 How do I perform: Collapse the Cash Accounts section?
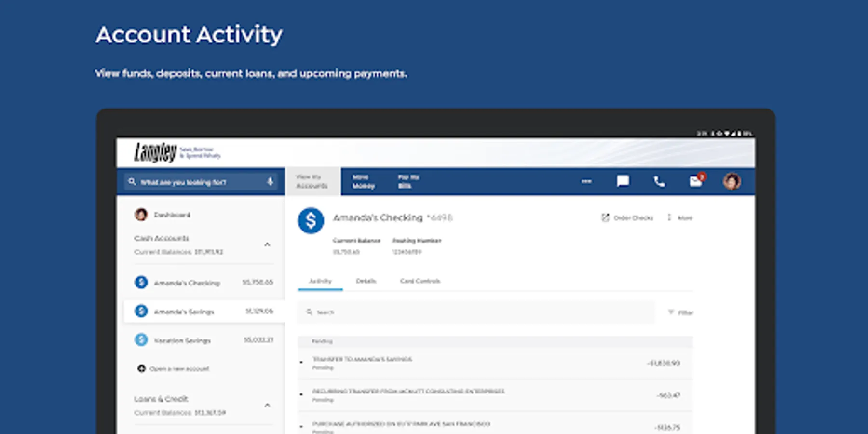(267, 244)
